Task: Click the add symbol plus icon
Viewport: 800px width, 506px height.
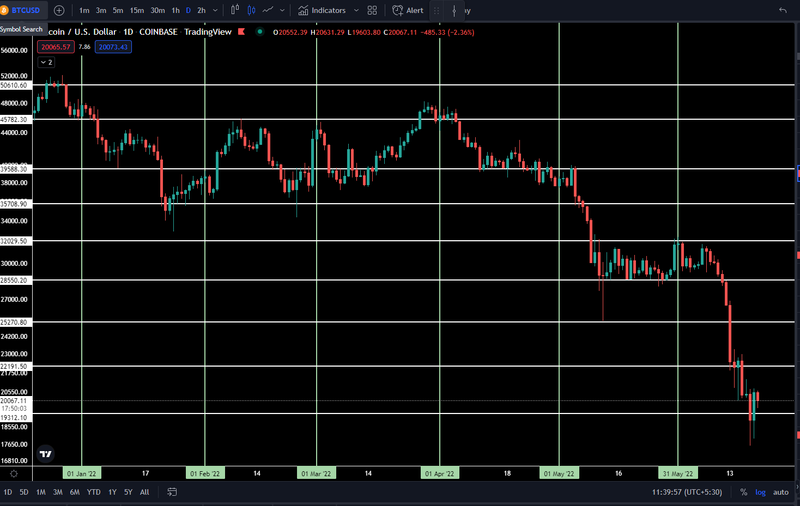Action: tap(59, 10)
